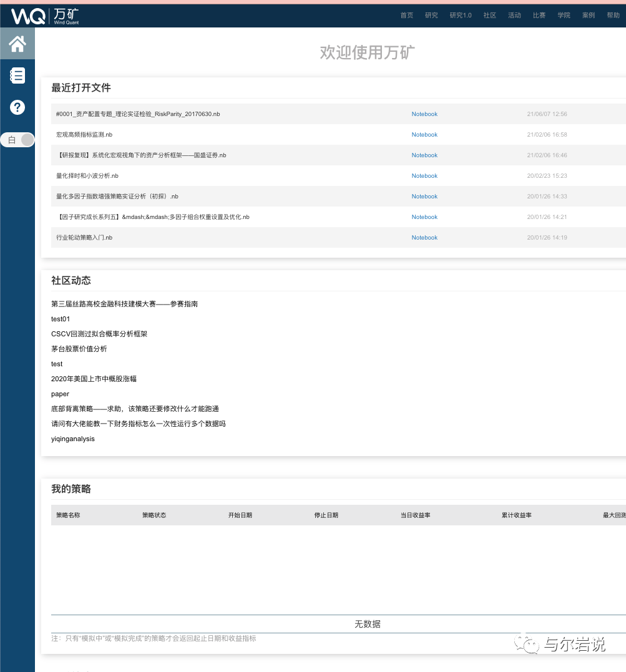The width and height of the screenshot is (626, 672).
Task: Click Notebook link in 量化择时和小波分析 row
Action: coord(424,176)
